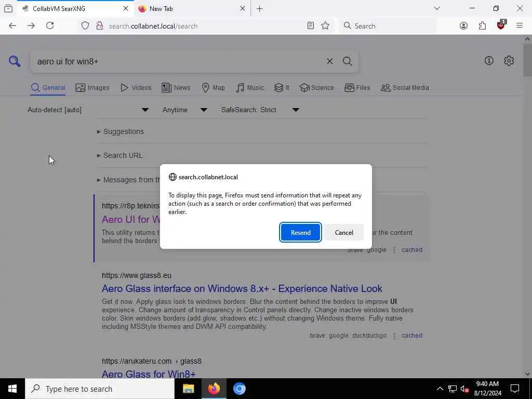Open the Aero UI for Win8+ result title
Screen dimensions: 532x399
coord(130,220)
